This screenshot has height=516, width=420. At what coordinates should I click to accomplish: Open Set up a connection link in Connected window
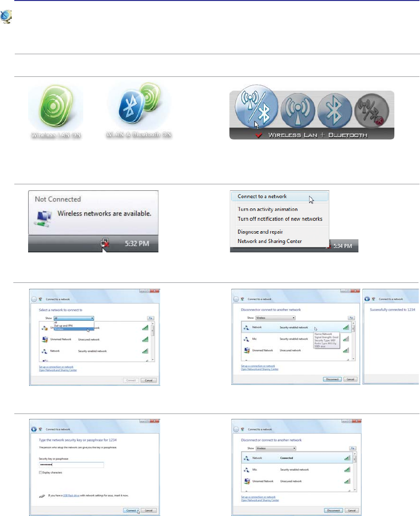click(258, 497)
